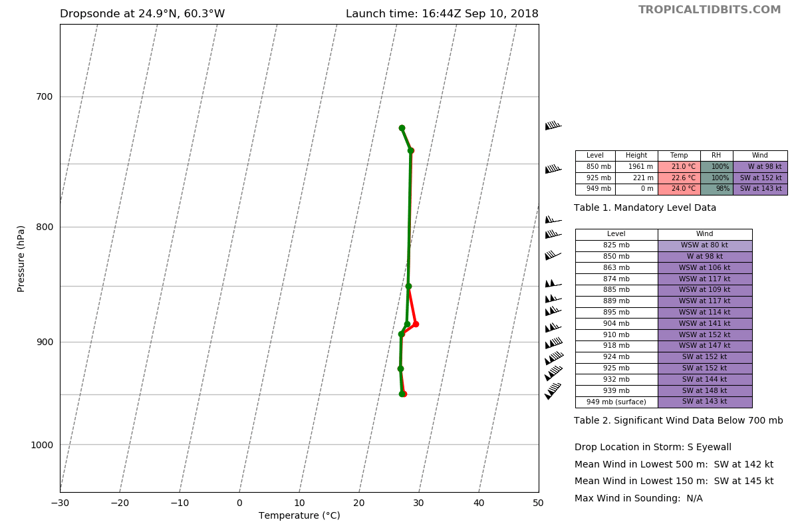Click the "21.0 °C" temperature cell
The image size is (798, 532).
(x=679, y=167)
